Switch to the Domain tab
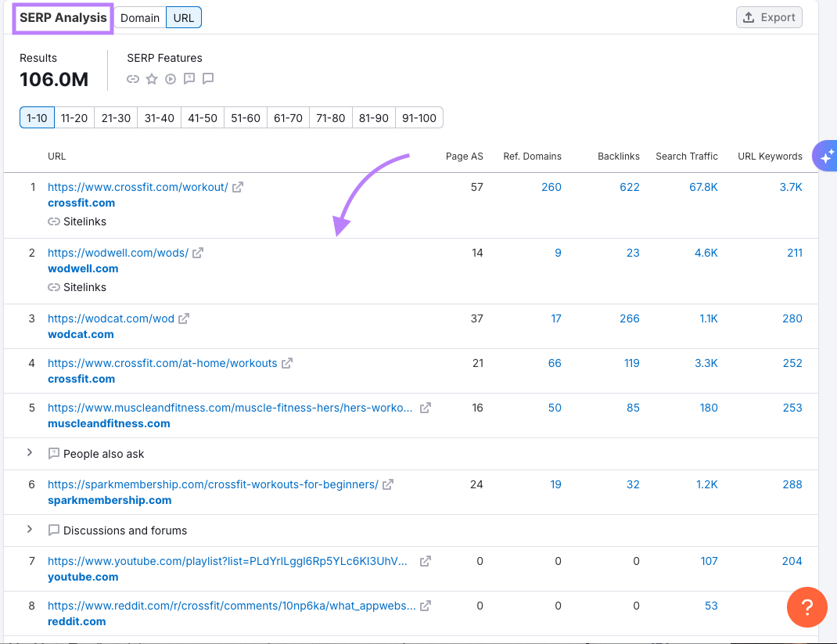 [x=140, y=16]
